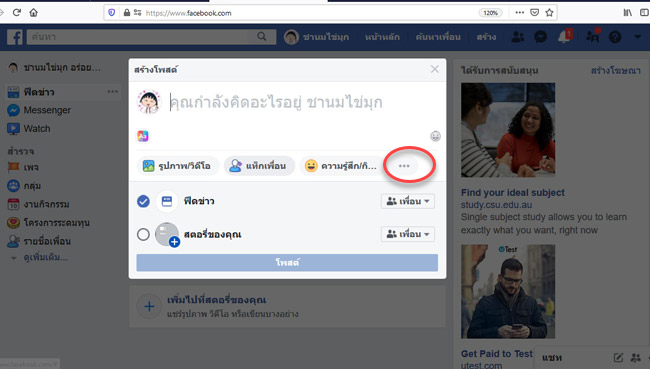Open the เพื่อน audience dropdown for สตอรี่ของคุณ
Image resolution: width=650 pixels, height=369 pixels.
coord(408,234)
